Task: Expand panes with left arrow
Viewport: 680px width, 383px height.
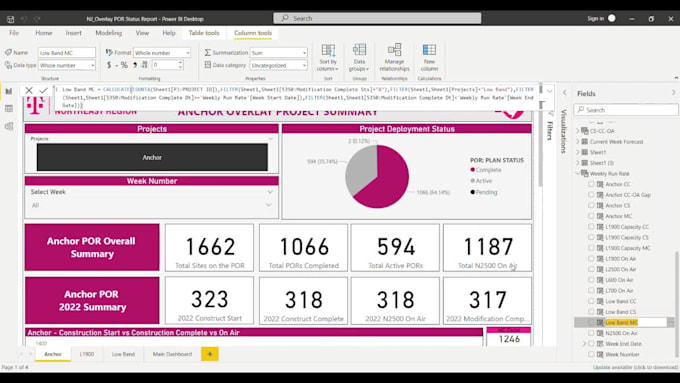Action: [x=564, y=93]
